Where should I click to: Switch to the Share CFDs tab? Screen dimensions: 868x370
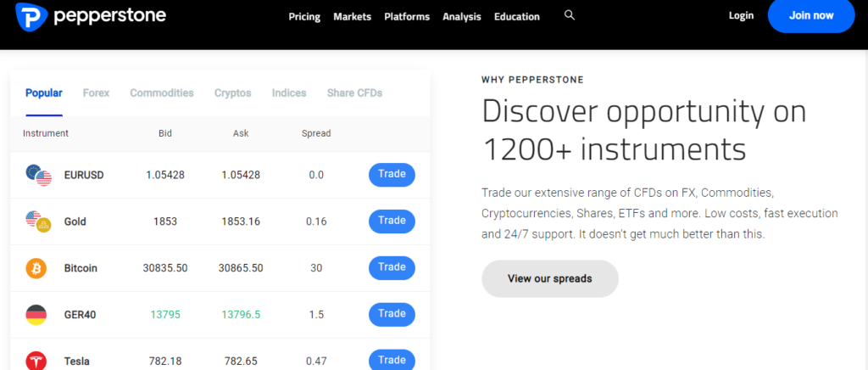(355, 93)
